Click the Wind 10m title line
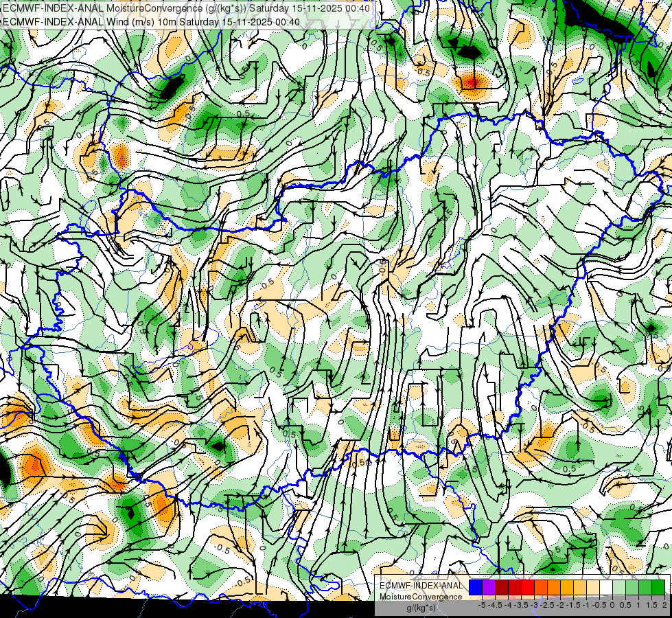Image resolution: width=672 pixels, height=618 pixels. tap(151, 21)
